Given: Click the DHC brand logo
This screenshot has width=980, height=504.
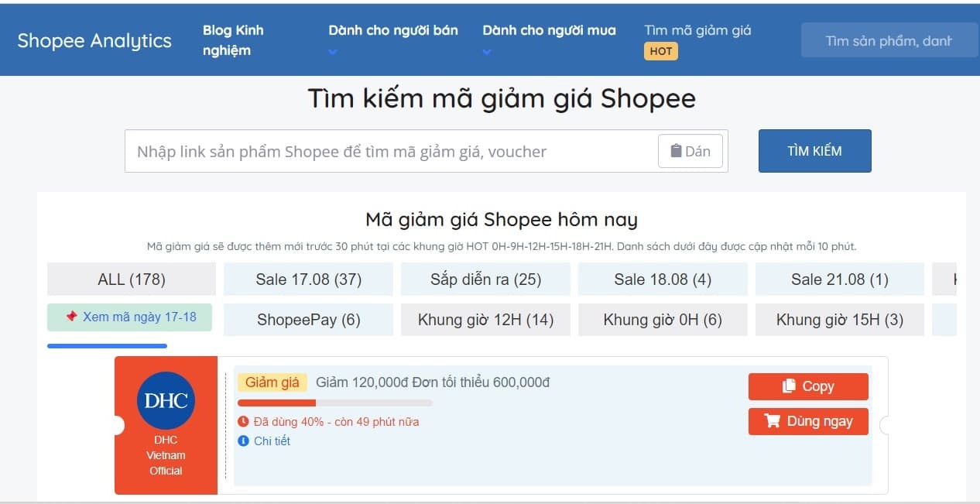Looking at the screenshot, I should [x=166, y=400].
